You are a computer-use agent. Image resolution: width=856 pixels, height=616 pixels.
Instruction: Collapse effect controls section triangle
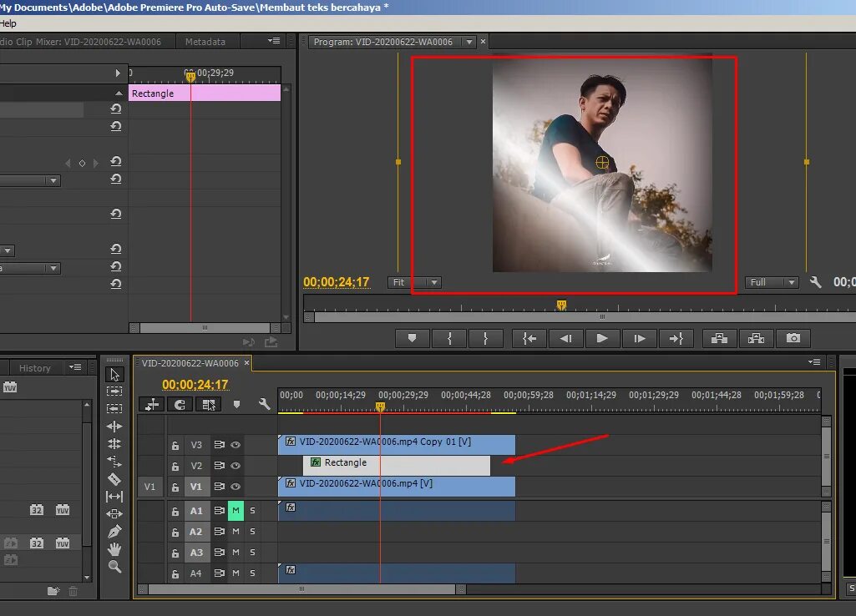(119, 93)
